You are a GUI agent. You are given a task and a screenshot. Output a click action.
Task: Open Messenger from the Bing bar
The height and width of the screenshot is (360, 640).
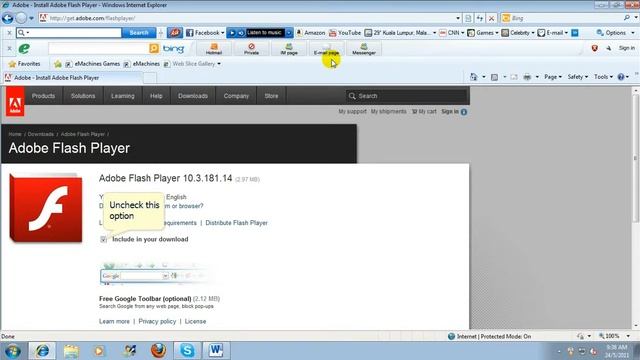point(364,49)
